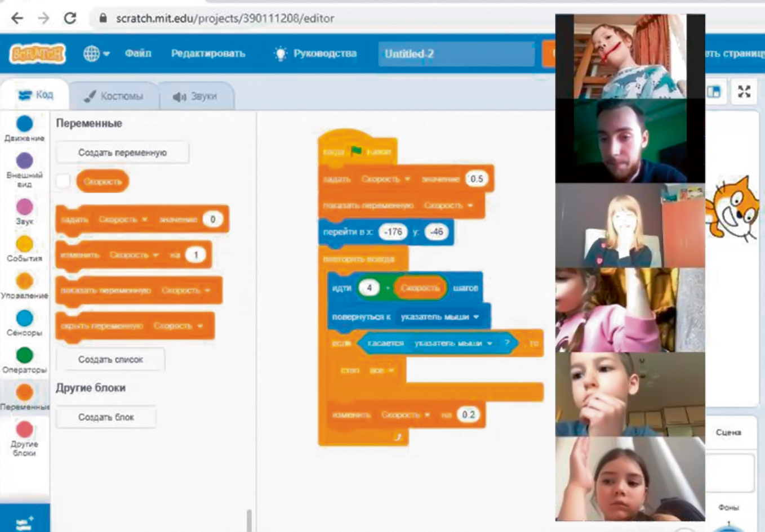Go back with browser back arrow
Viewport: 765px width, 532px height.
click(x=17, y=18)
